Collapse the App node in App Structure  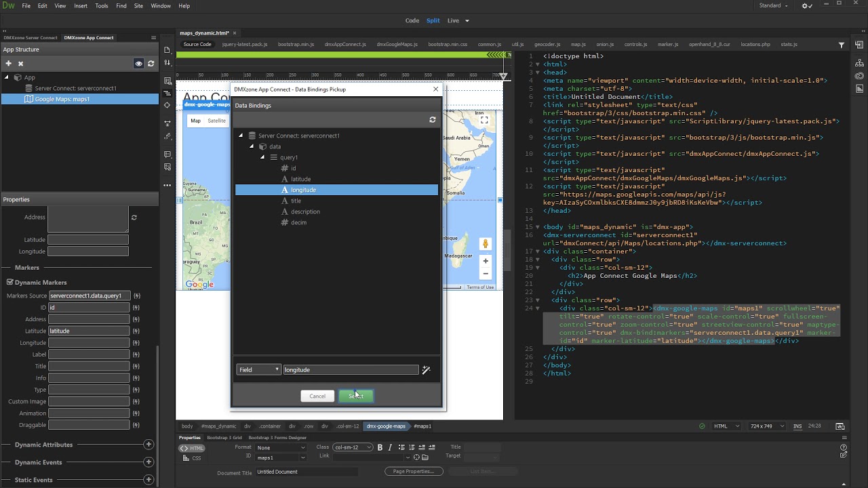7,77
